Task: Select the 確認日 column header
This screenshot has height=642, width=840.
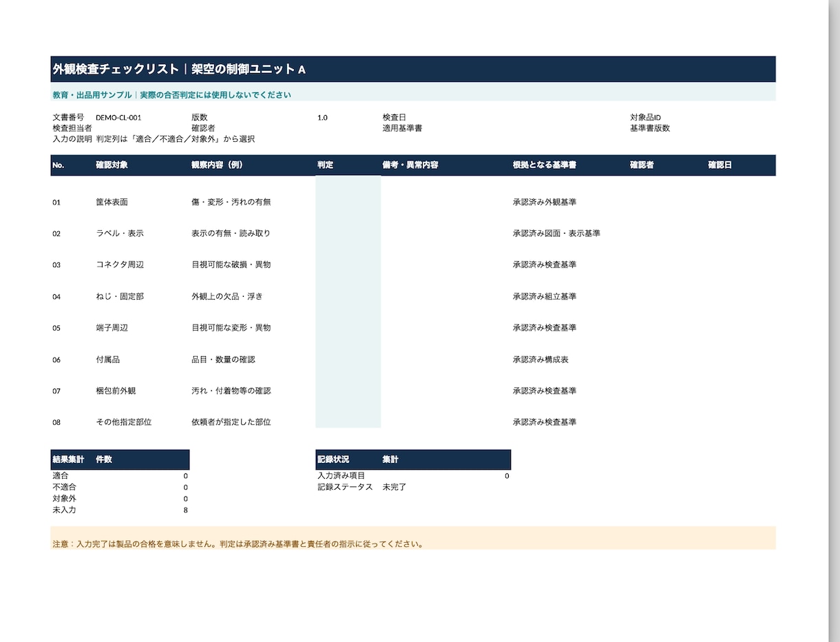Action: 720,165
